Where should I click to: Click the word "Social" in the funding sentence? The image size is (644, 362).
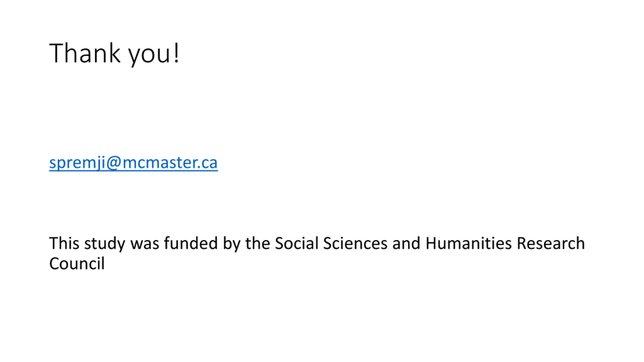point(297,243)
